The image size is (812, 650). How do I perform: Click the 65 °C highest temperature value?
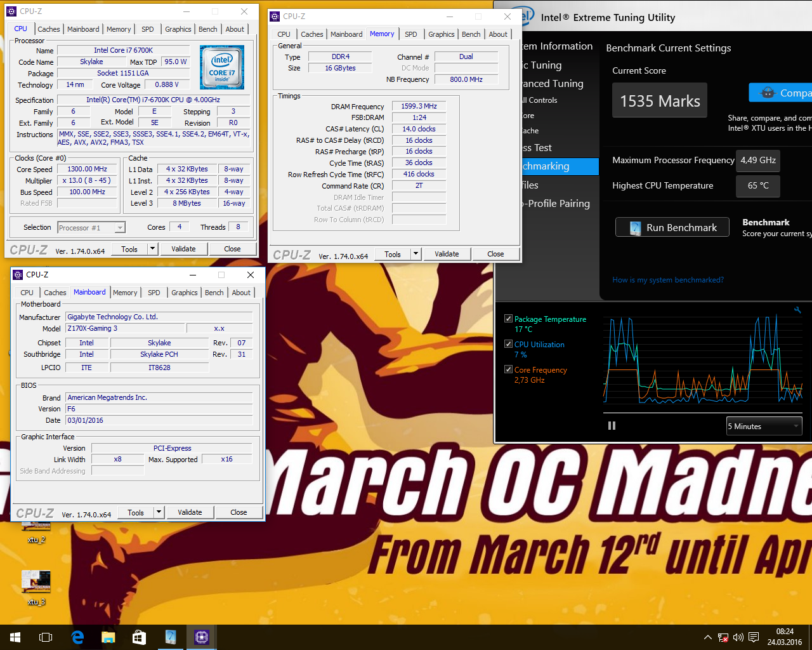click(x=758, y=185)
